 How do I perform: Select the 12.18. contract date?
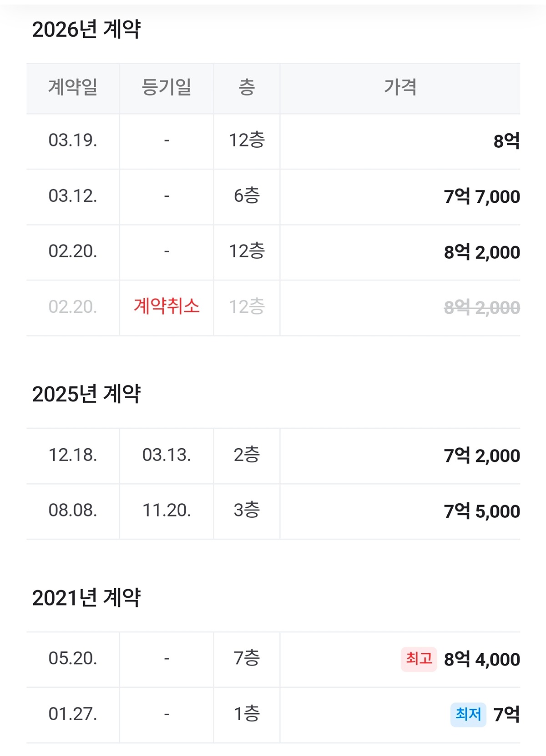pos(73,456)
